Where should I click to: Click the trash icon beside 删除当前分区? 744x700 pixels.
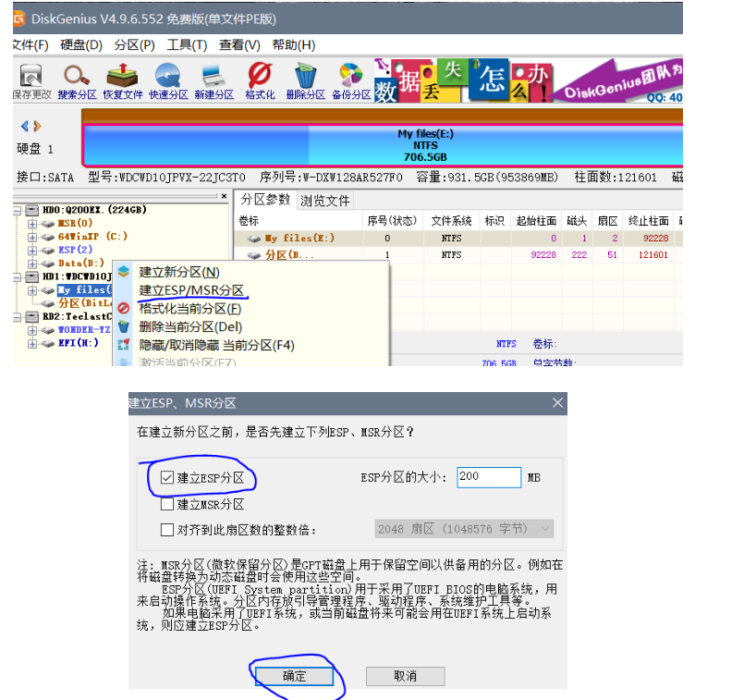point(123,326)
